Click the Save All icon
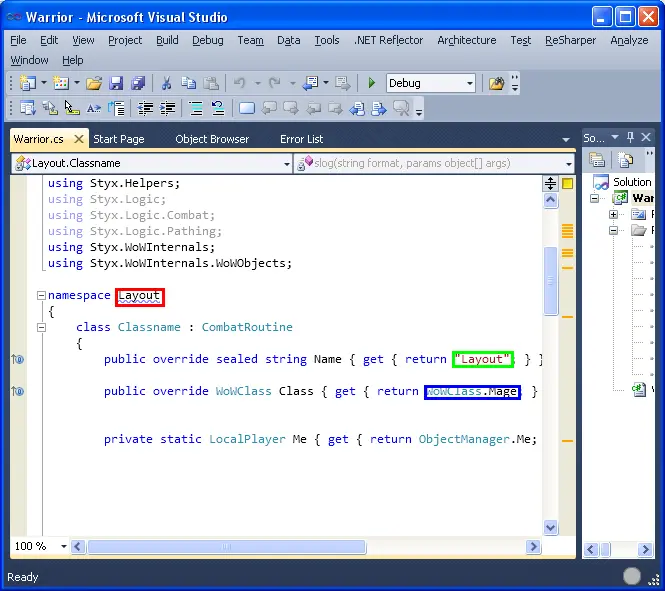665x591 pixels. pyautogui.click(x=138, y=83)
